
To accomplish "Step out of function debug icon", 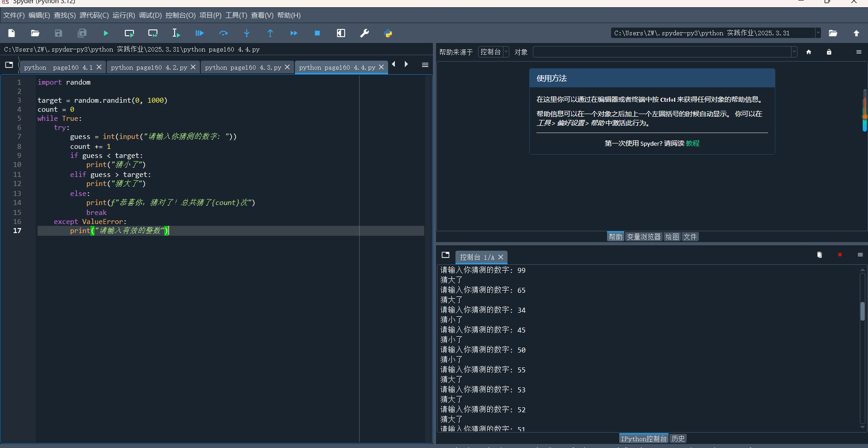I will pos(270,33).
